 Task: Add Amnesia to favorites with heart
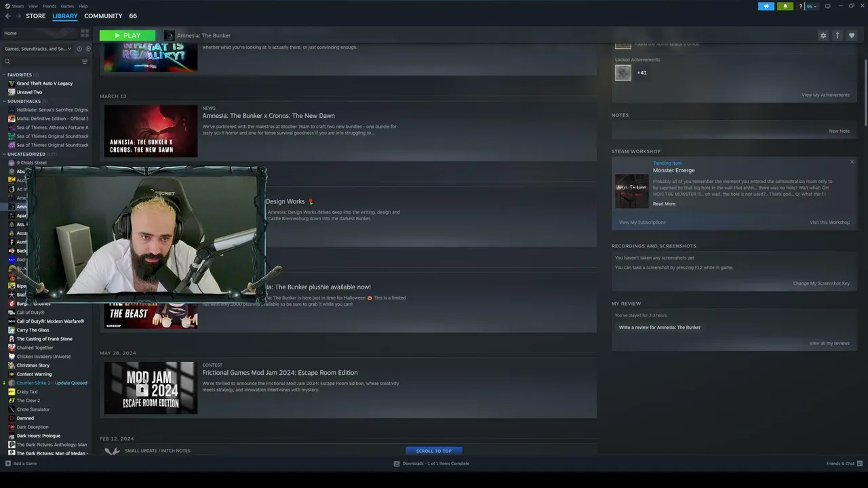pos(852,35)
